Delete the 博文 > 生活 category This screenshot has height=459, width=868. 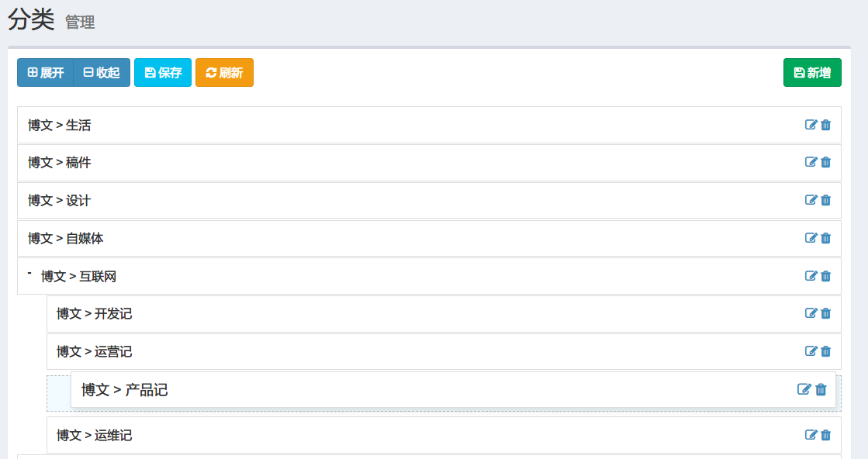click(825, 125)
